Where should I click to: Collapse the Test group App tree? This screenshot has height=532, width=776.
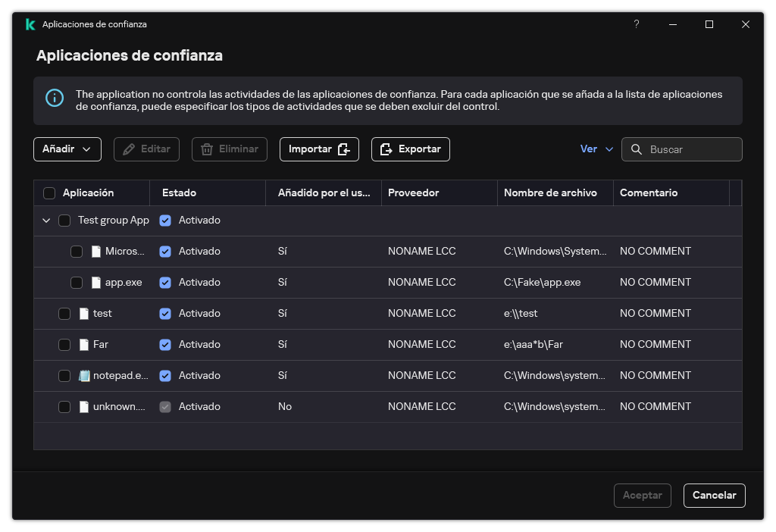46,220
